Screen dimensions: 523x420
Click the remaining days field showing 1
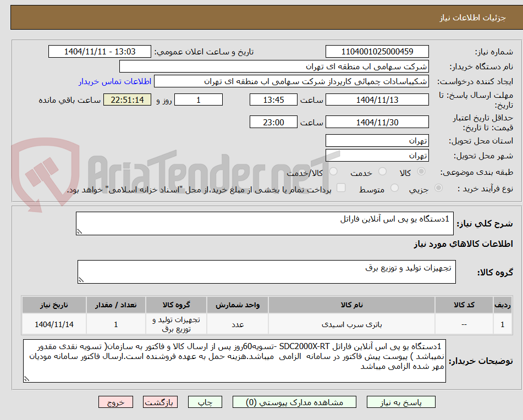(x=199, y=100)
